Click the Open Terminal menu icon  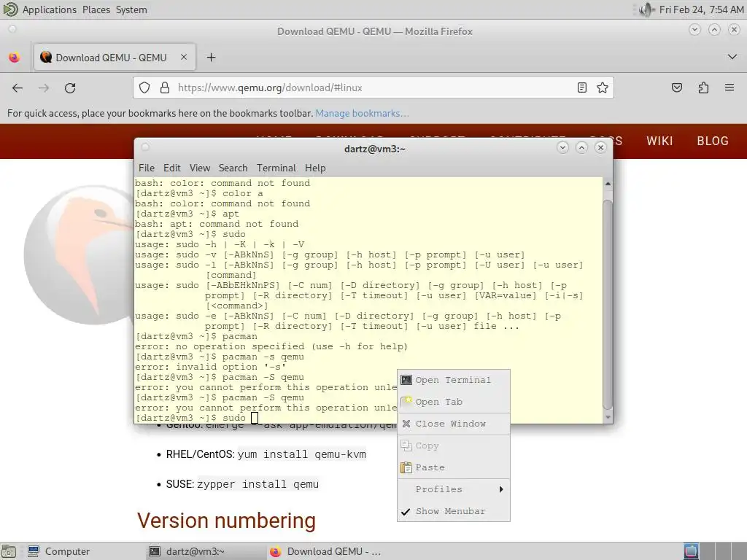(406, 380)
